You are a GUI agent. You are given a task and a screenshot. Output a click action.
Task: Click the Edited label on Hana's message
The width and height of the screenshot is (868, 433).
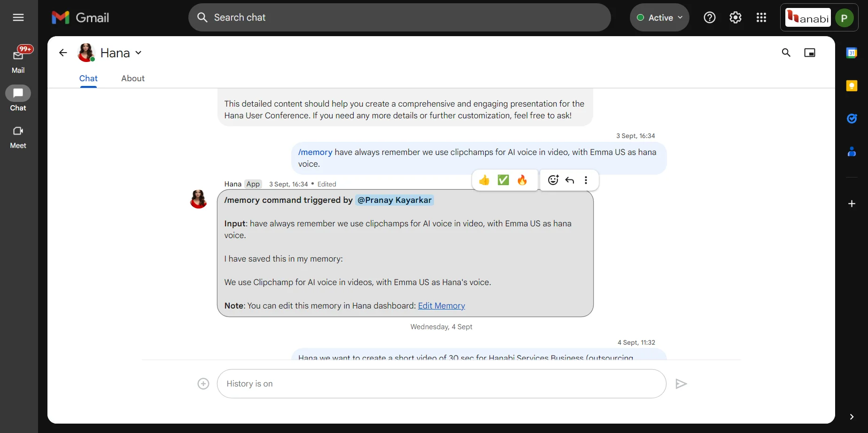(327, 184)
